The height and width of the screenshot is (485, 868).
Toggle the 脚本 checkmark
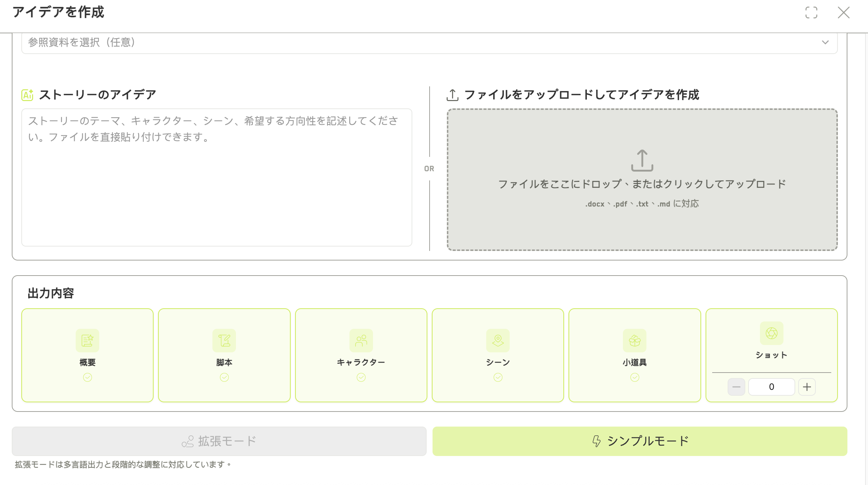tap(224, 377)
